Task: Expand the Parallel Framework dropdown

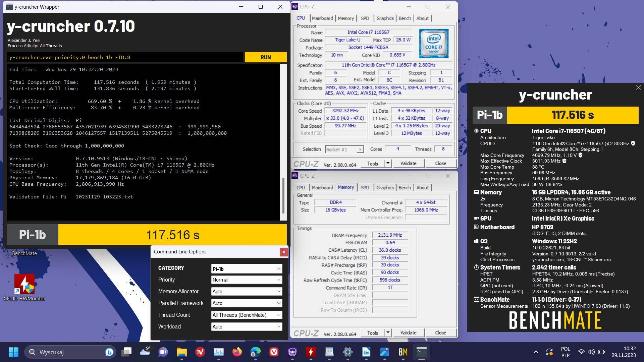Action: coord(247,303)
